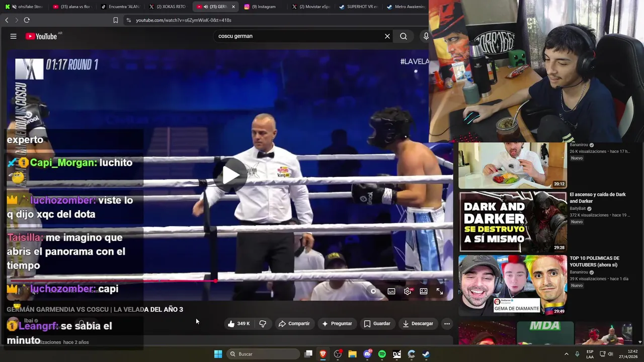Open the Ibai channel name under the title

(28, 320)
